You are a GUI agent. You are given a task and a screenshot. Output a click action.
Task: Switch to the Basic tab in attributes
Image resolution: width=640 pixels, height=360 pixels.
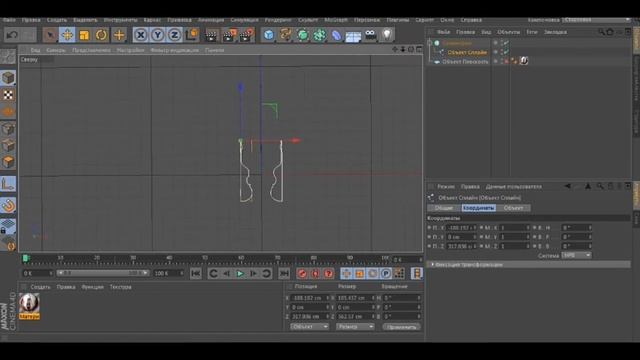tap(444, 208)
